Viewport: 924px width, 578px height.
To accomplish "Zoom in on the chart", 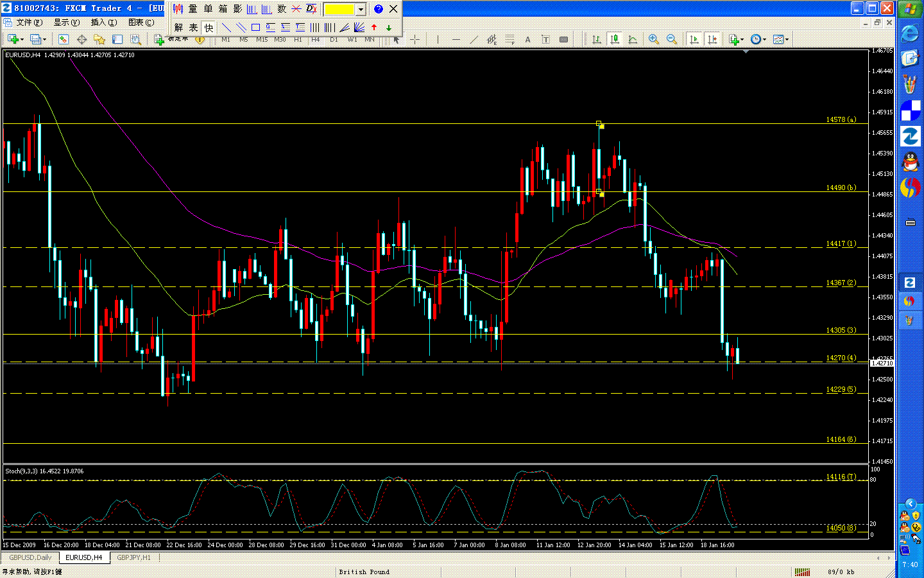I will pyautogui.click(x=654, y=40).
